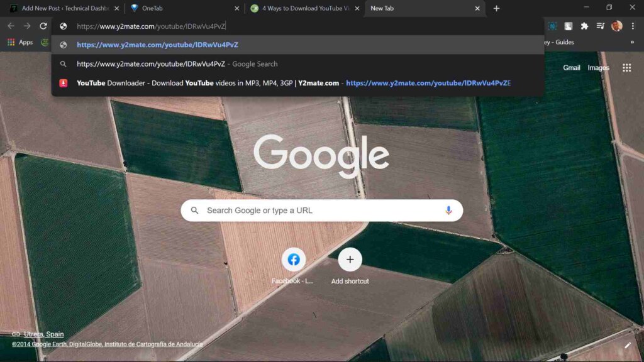
Task: Select the first y2mate URL suggestion
Action: coord(297,45)
